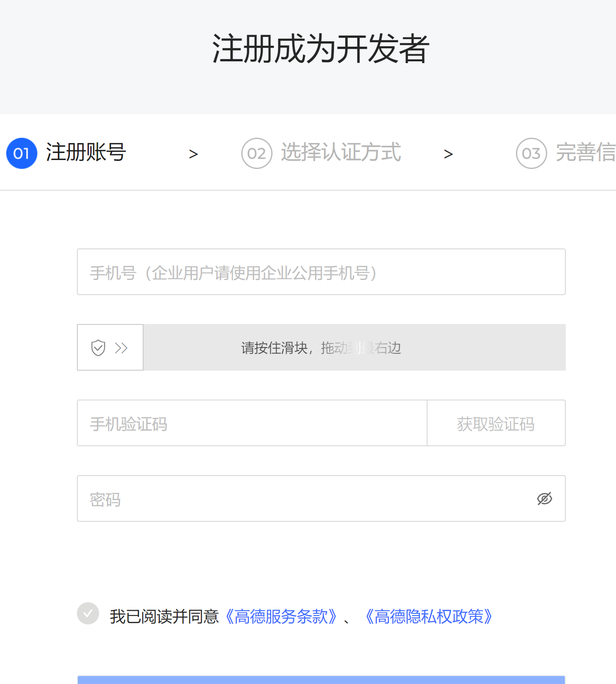This screenshot has height=684, width=616.
Task: Toggle password visibility with the eye icon
Action: pyautogui.click(x=544, y=499)
